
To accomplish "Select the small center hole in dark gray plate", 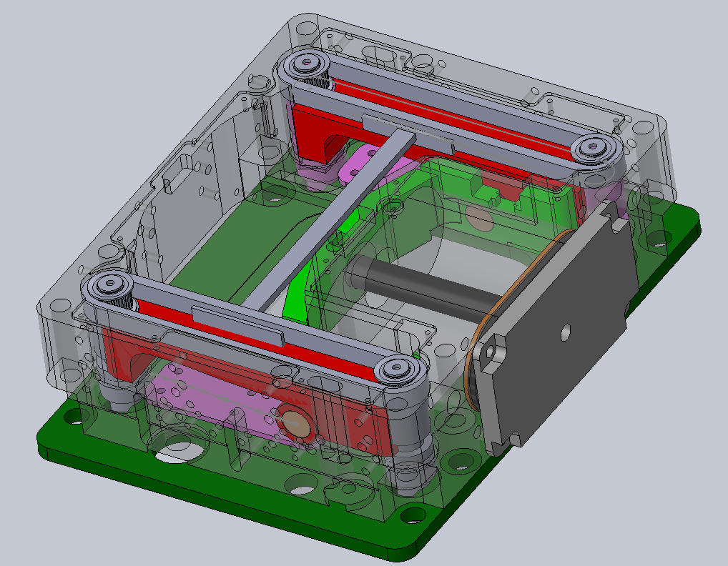I will pos(566,332).
